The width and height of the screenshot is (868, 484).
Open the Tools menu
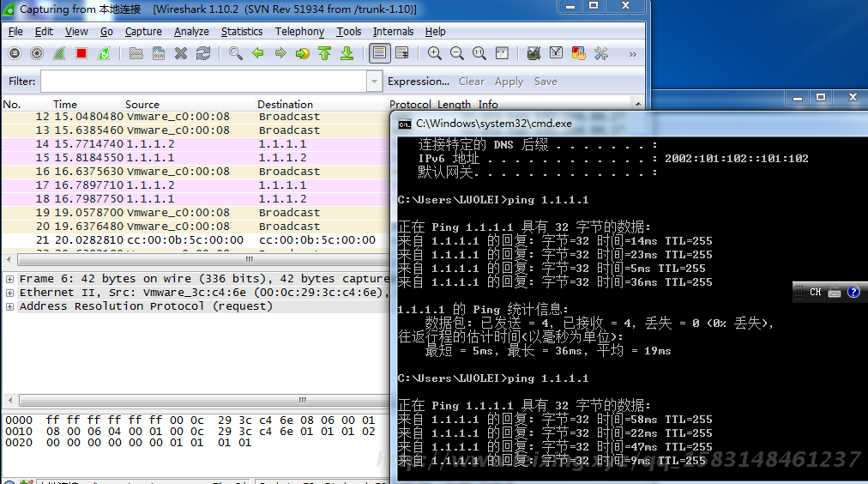coord(349,32)
